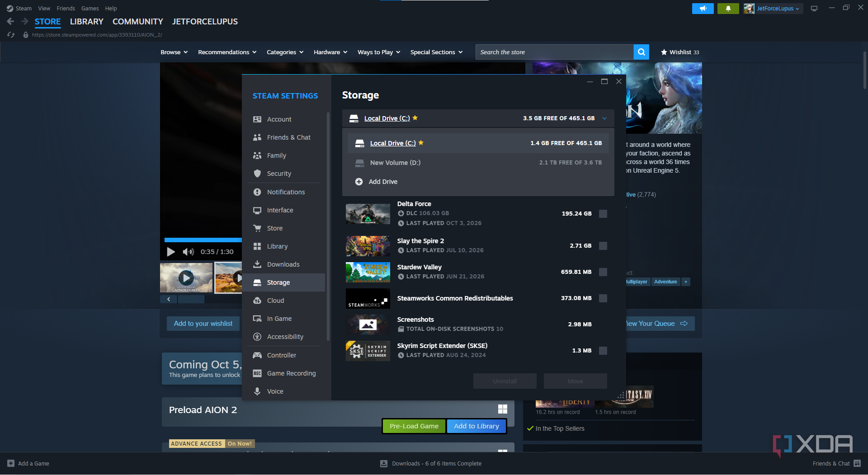Image resolution: width=868 pixels, height=475 pixels.
Task: Click the store search magnifier icon
Action: [641, 52]
